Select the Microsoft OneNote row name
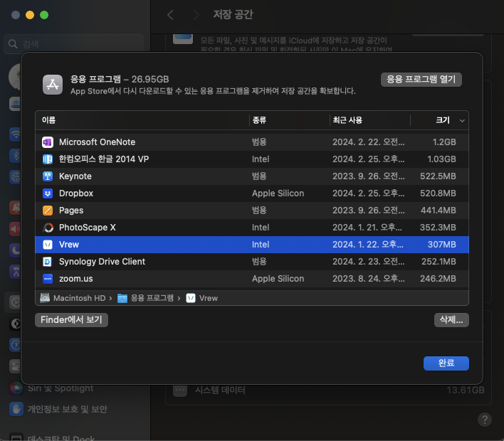Viewport: 504px width, 441px height. [97, 142]
